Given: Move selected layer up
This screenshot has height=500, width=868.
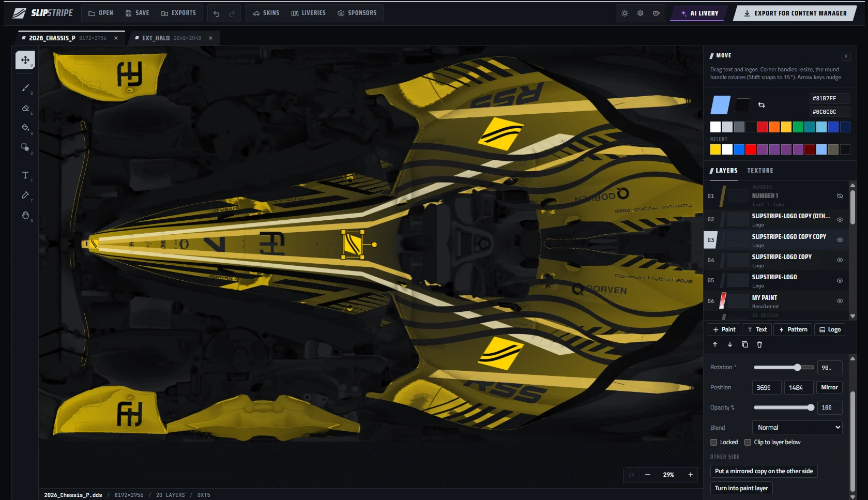Looking at the screenshot, I should (x=715, y=344).
